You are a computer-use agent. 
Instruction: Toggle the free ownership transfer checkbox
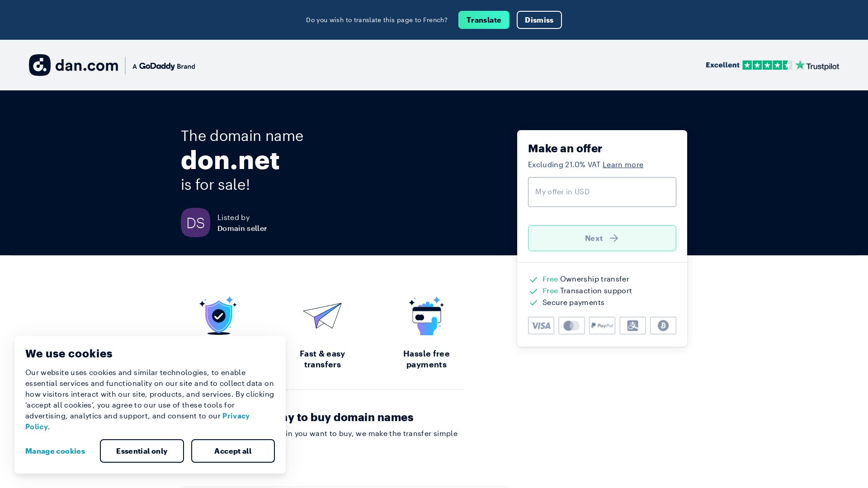point(533,279)
